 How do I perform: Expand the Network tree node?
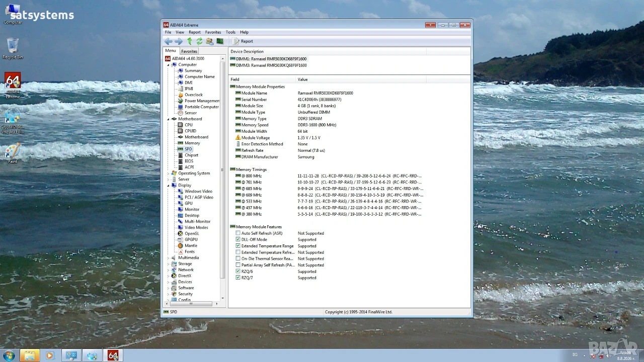(x=169, y=270)
